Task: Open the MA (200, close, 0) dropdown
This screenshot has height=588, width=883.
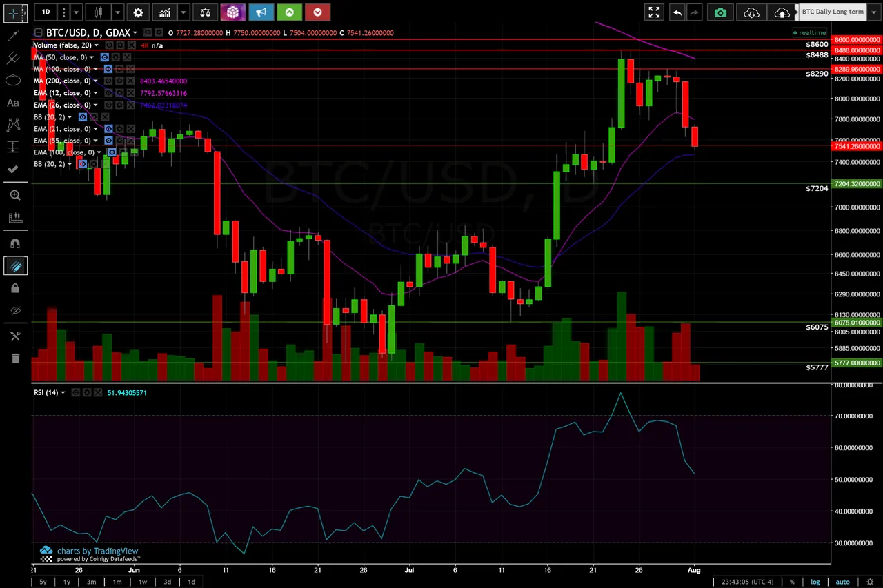Action: [95, 81]
